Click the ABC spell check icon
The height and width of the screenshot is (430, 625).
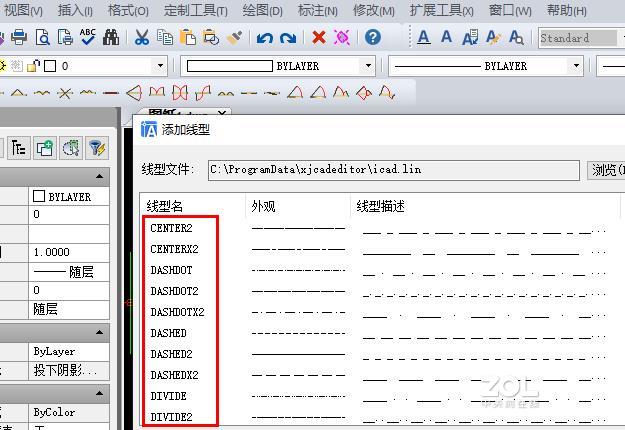click(88, 37)
